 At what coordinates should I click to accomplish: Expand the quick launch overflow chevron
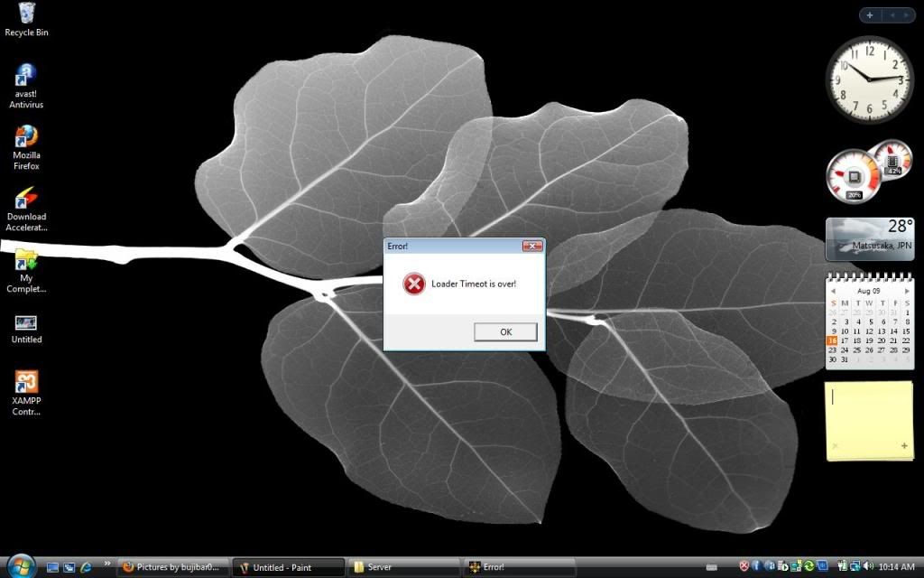point(108,564)
